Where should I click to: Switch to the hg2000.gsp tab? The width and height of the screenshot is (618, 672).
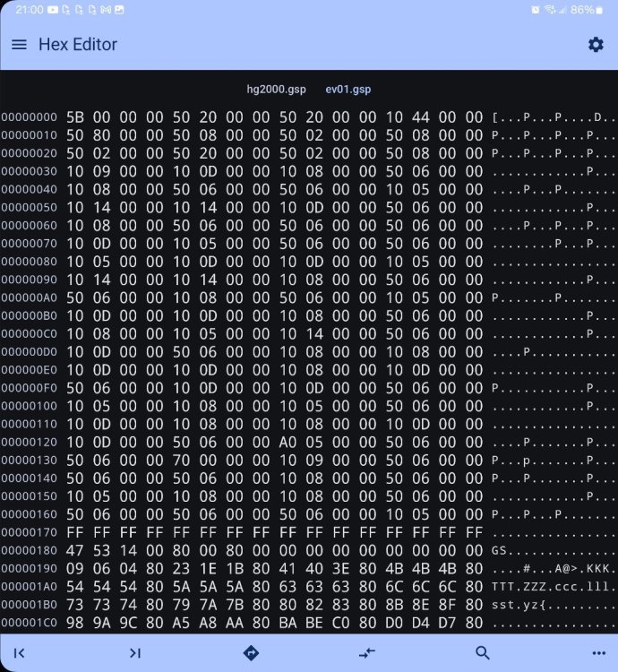276,90
